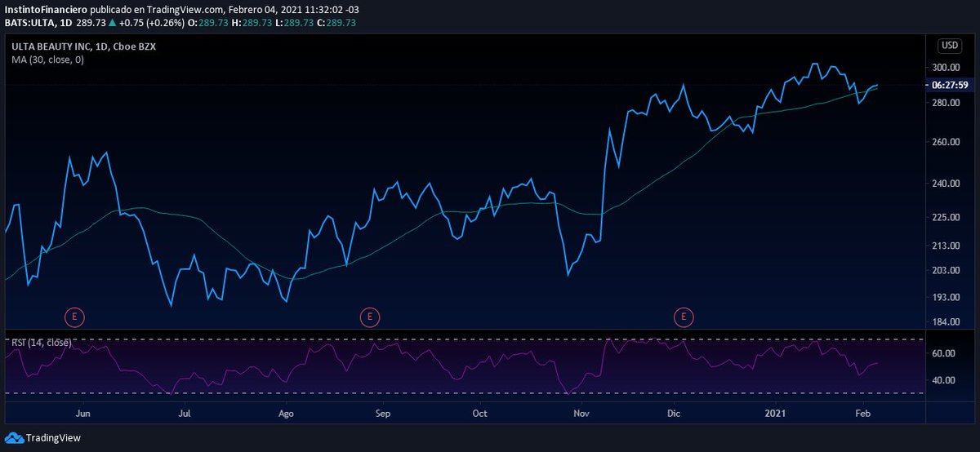Screen dimensions: 980x452
Task: Click the 193.00 price axis label
Action: click(x=945, y=298)
